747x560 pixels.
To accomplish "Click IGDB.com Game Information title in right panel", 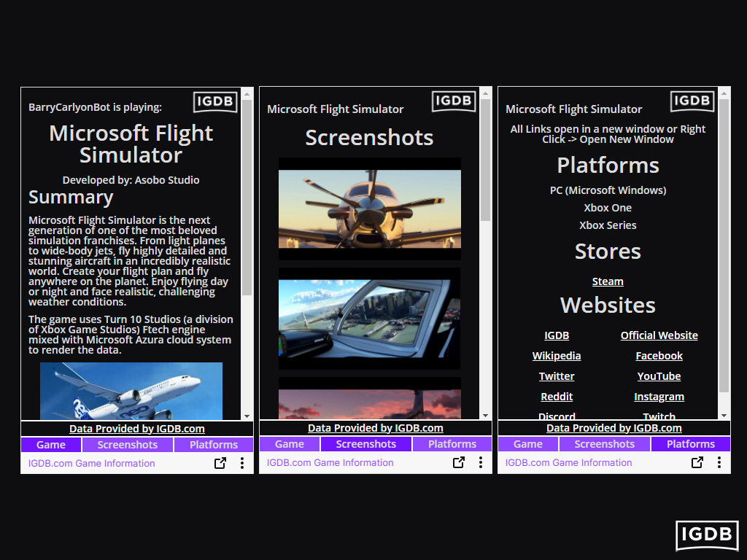I will (x=569, y=462).
